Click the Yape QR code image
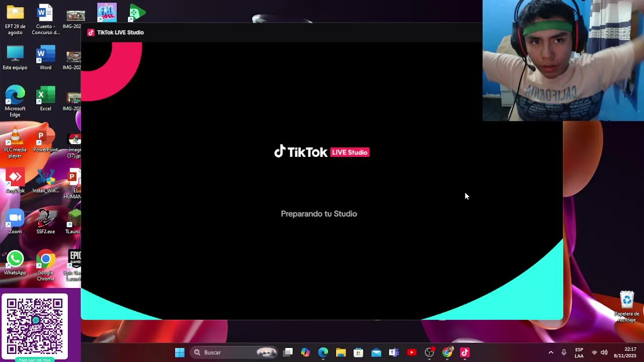The width and height of the screenshot is (644, 362). click(x=34, y=327)
